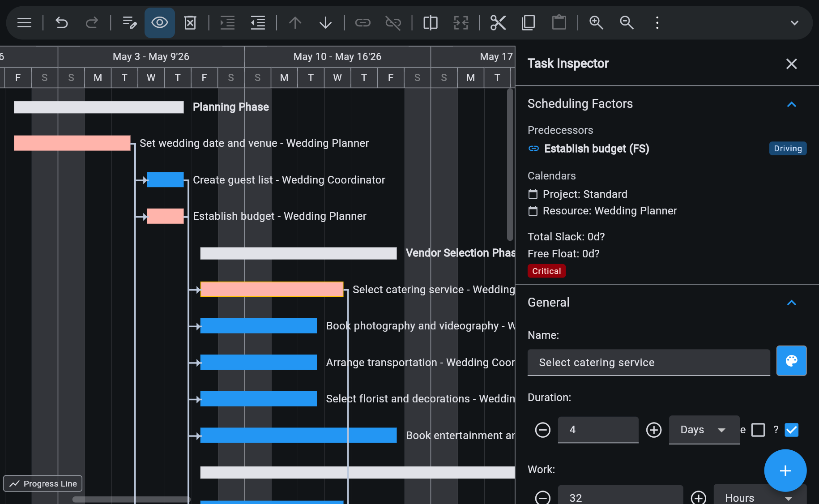This screenshot has width=819, height=504.
Task: Open the Days duration unit dropdown
Action: (x=704, y=430)
